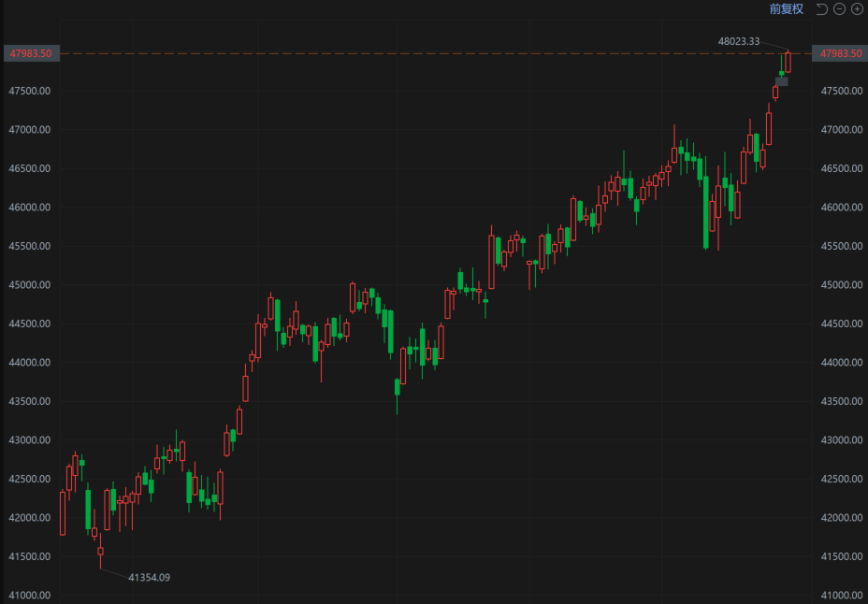Click the 41354.09 low price annotation
868x604 pixels.
tap(149, 577)
